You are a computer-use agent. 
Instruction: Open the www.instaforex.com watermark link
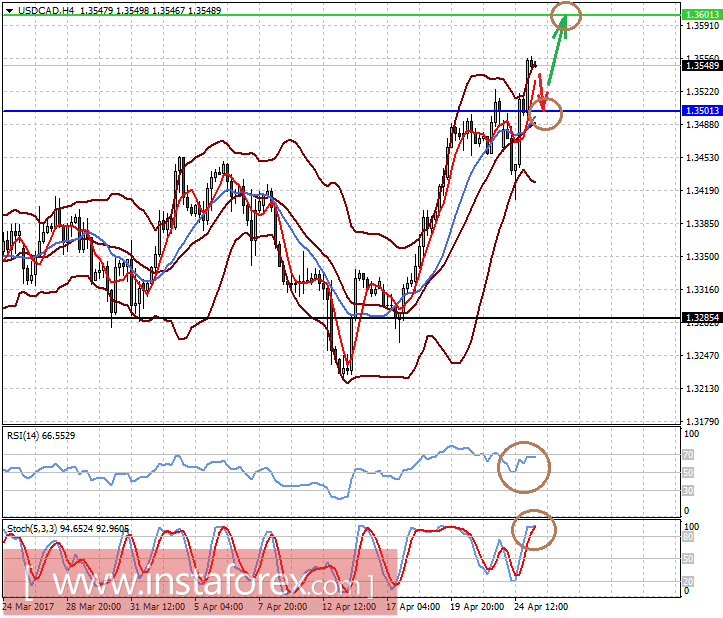click(200, 582)
